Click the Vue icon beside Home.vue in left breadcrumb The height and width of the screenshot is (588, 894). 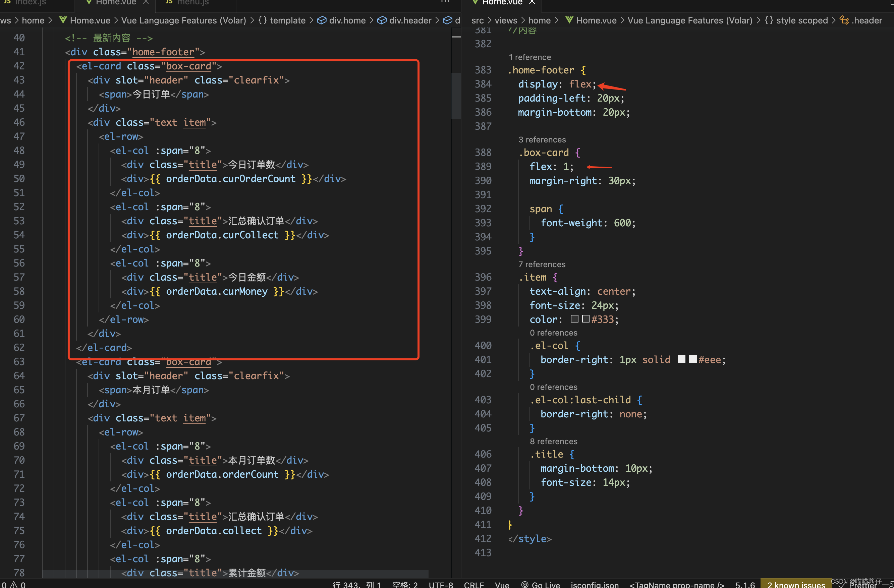click(63, 20)
